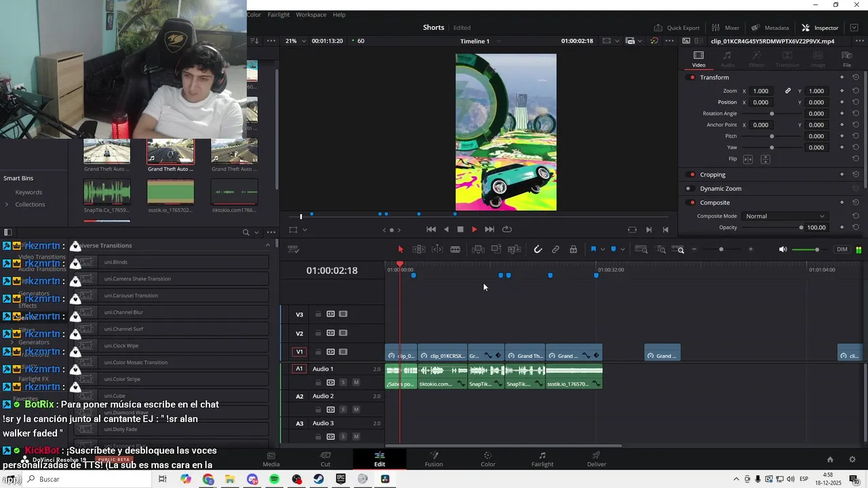
Task: Click the Flip Horizontal icon
Action: pos(748,159)
